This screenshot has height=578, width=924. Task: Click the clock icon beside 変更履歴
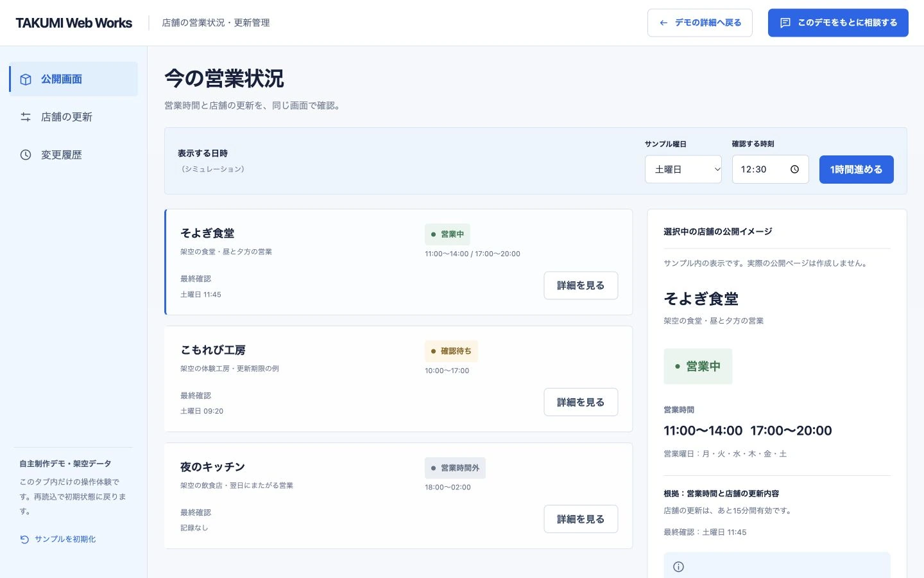click(26, 155)
